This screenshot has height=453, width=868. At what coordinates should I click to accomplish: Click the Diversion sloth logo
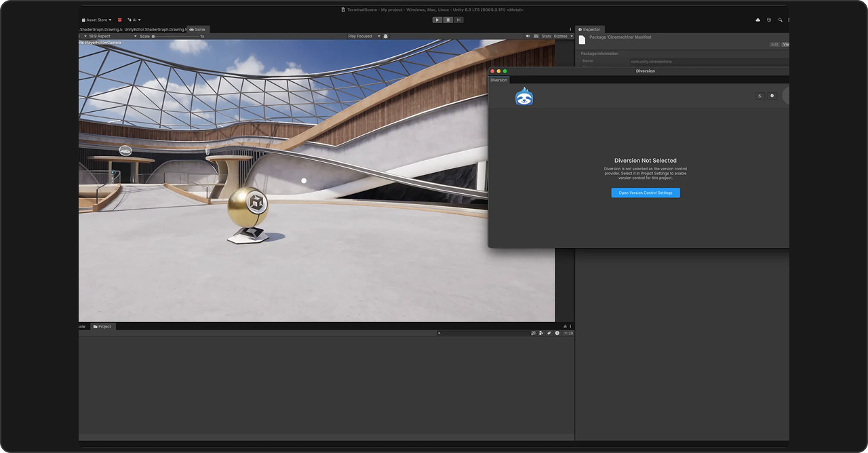[524, 97]
